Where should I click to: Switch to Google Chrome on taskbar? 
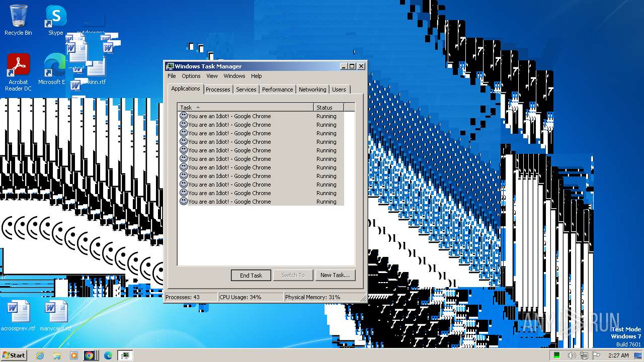(89, 355)
